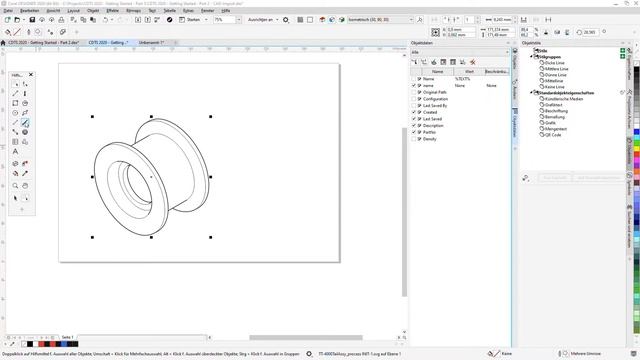Collapse the Standardobjekteigenschaften tree node

pos(531,93)
